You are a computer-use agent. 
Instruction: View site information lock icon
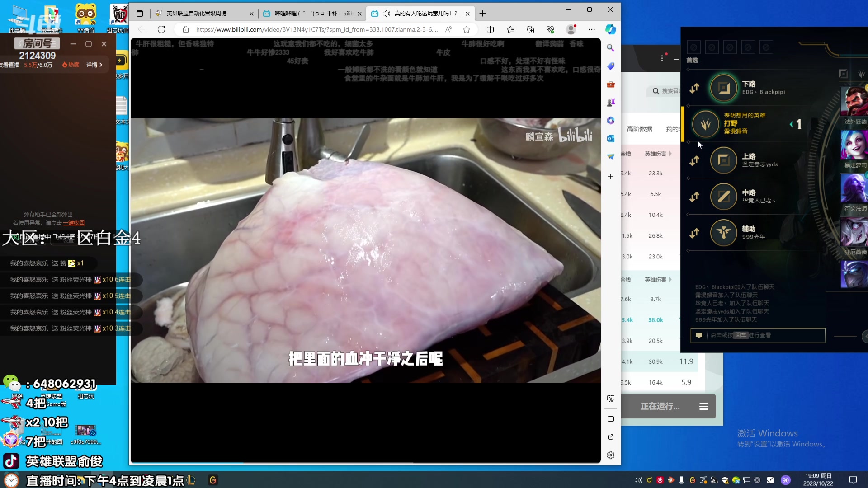[185, 29]
